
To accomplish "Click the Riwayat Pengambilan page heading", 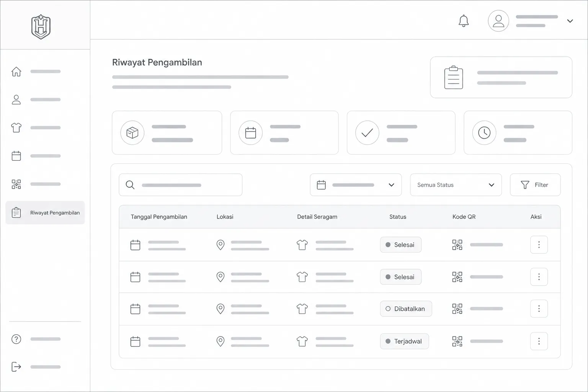I will pos(157,62).
